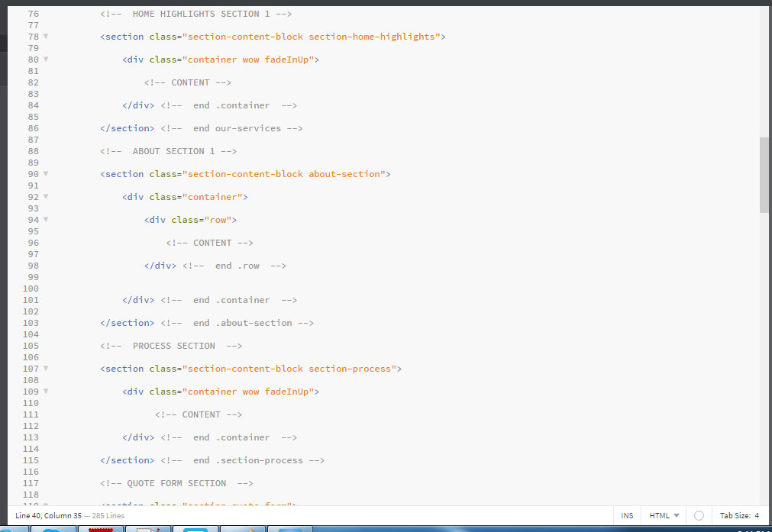Click the 'QUOTE FORM SECTION' comment
This screenshot has height=532, width=772.
click(176, 483)
